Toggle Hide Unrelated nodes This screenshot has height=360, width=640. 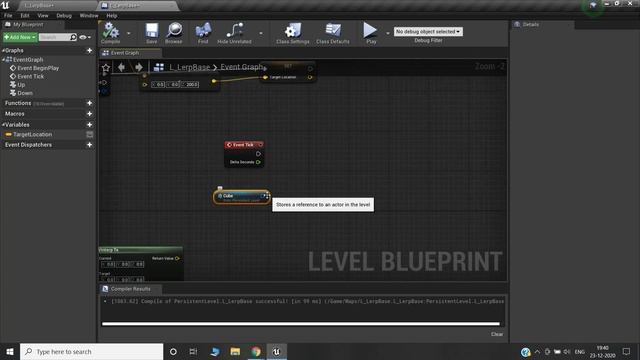coord(234,33)
